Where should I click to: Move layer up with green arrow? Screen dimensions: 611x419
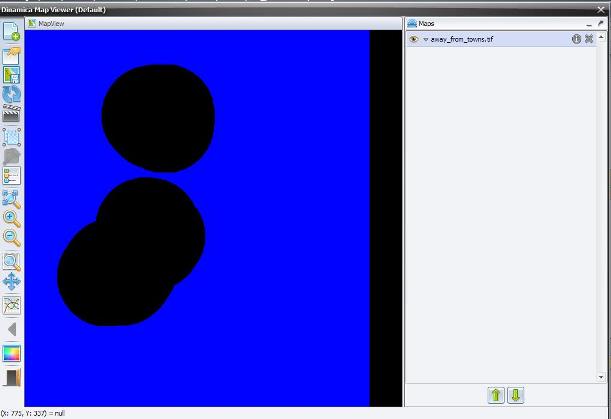[496, 395]
